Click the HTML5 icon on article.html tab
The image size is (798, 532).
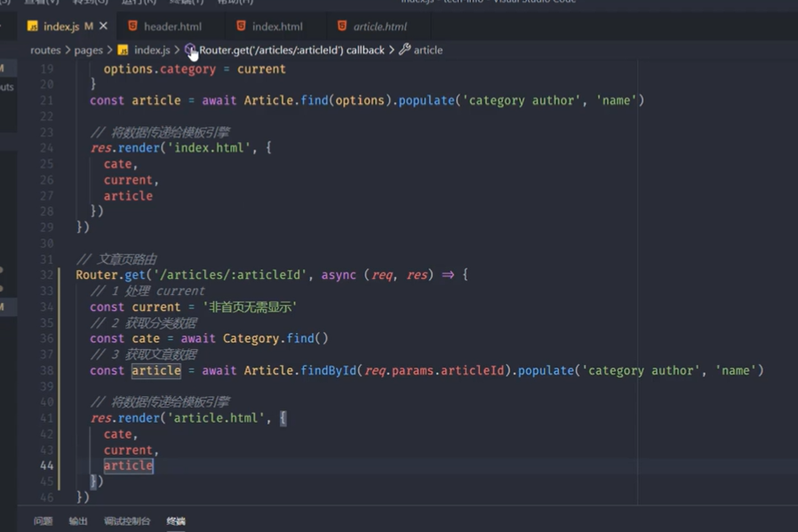point(342,26)
